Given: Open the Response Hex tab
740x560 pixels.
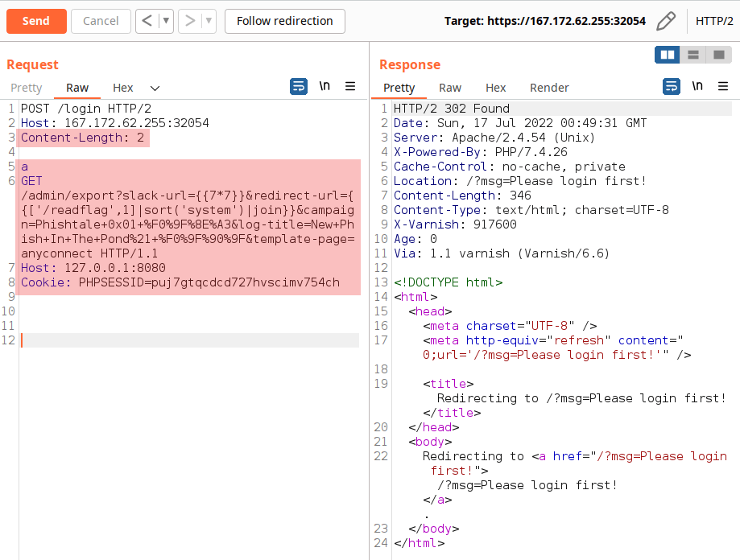Looking at the screenshot, I should coord(495,88).
